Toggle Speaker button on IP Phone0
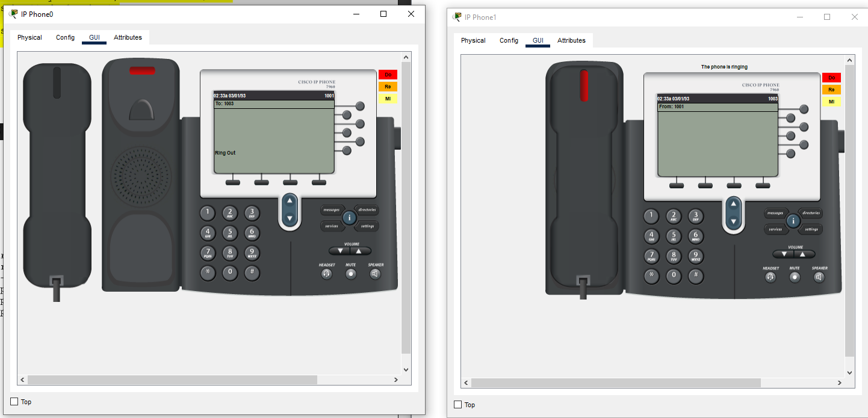The image size is (868, 418). (x=375, y=274)
